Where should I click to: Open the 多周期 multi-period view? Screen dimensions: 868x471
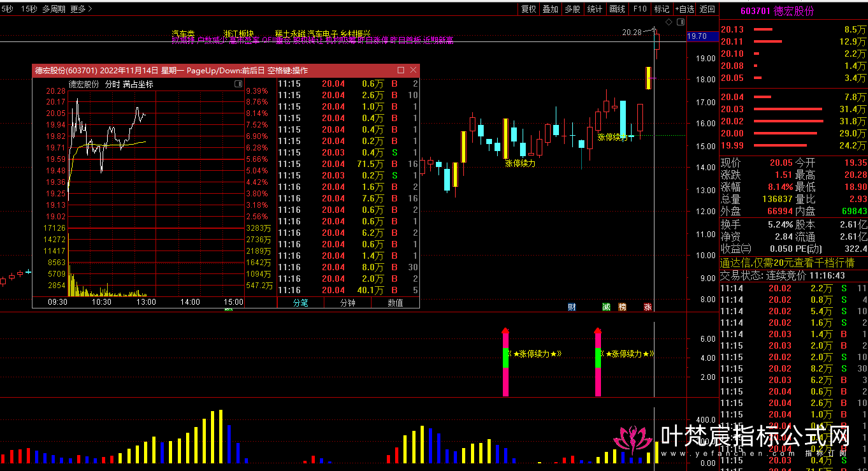(54, 9)
